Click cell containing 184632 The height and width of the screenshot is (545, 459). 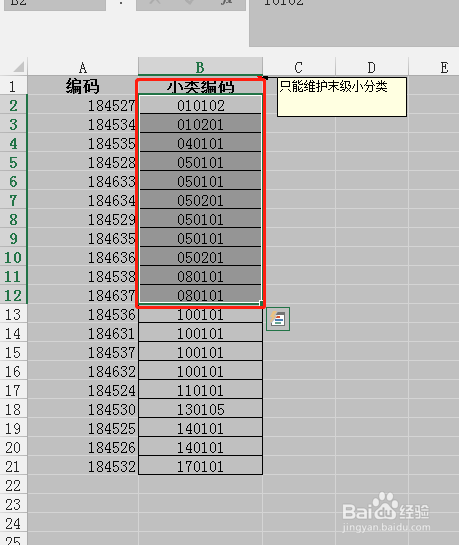point(83,371)
